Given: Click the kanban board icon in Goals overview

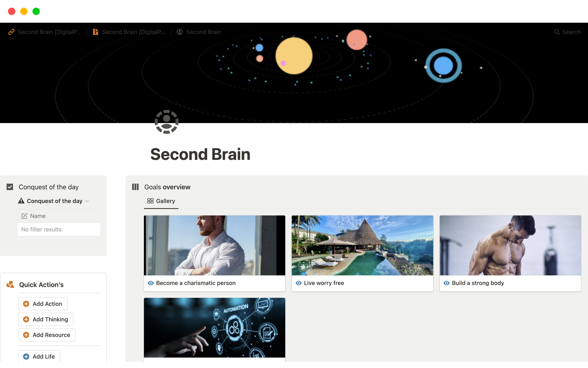Looking at the screenshot, I should (x=135, y=186).
